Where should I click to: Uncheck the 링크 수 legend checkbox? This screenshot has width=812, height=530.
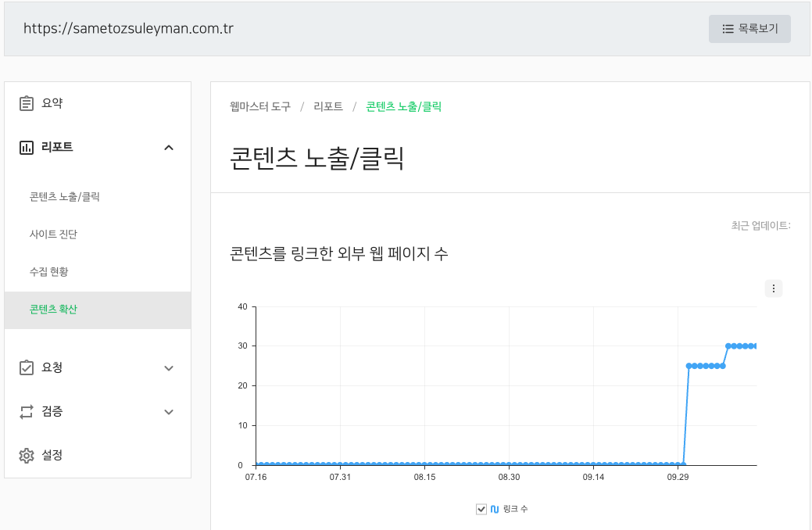coord(481,510)
